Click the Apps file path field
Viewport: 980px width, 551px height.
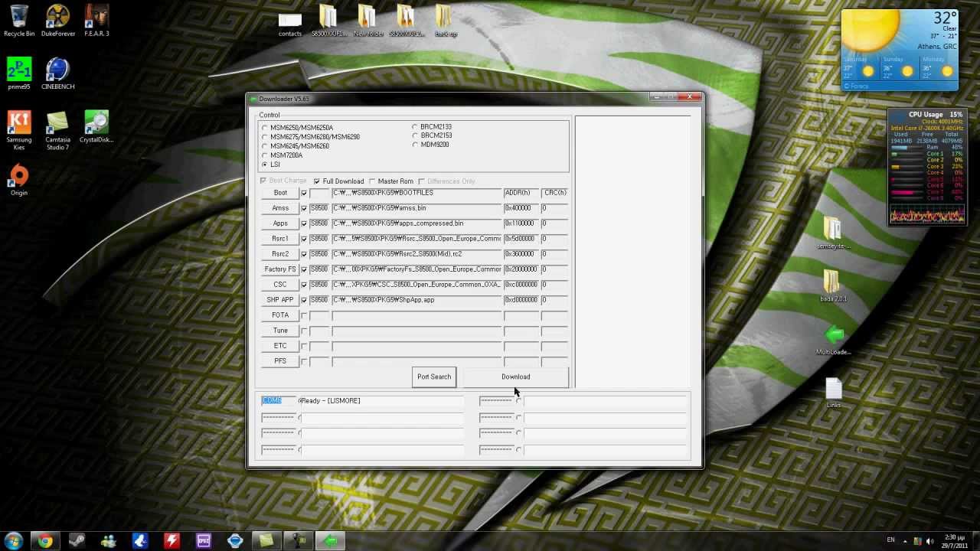tap(416, 223)
